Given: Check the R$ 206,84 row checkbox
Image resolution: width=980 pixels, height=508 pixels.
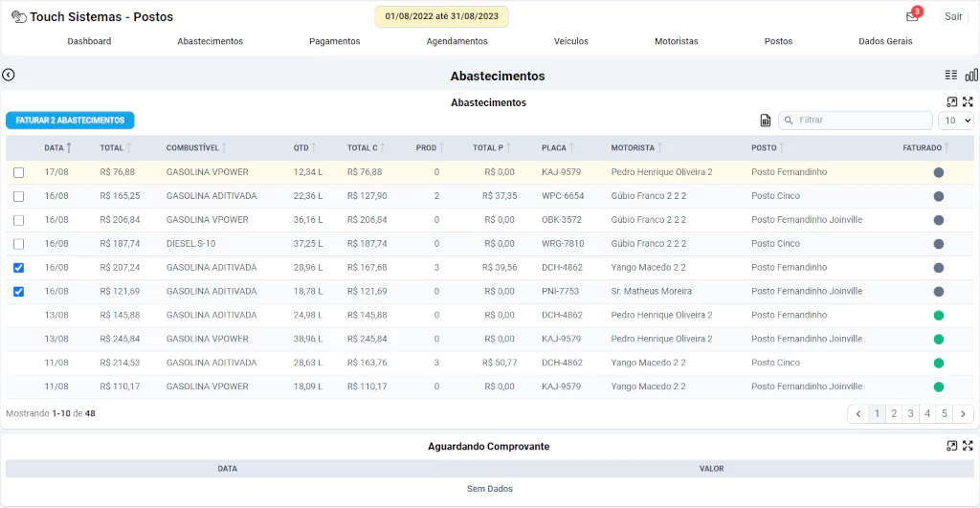Looking at the screenshot, I should click(19, 220).
